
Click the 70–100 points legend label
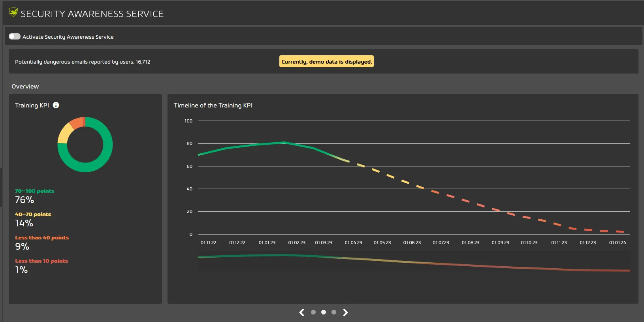click(34, 191)
